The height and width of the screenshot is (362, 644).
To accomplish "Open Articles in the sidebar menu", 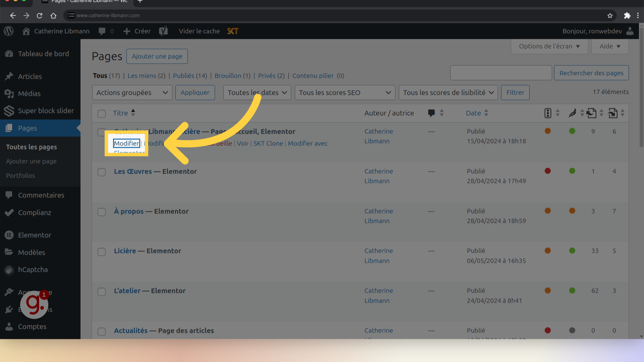I will click(40, 76).
